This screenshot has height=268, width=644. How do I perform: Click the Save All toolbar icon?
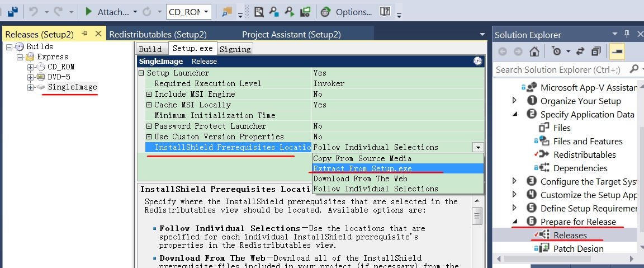13,11
